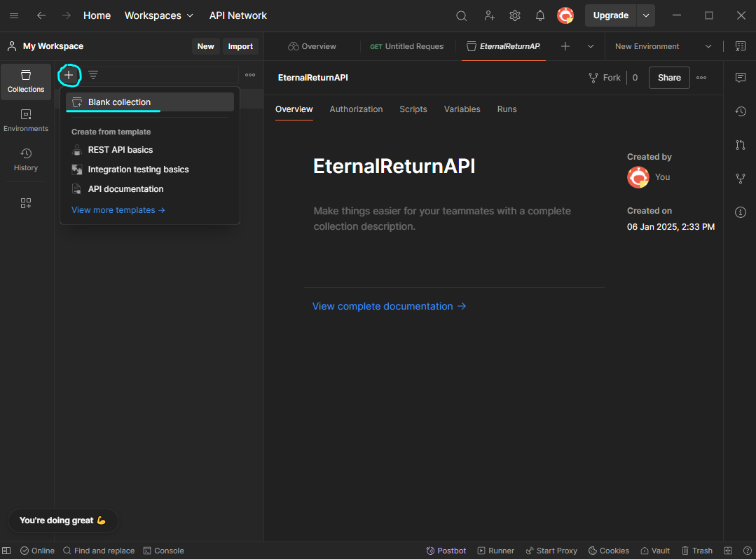Open the notifications bell
The image size is (756, 559).
(x=540, y=15)
